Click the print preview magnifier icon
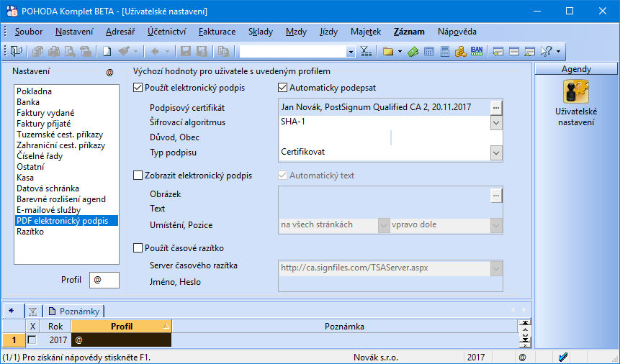Screen dimensions: 620x364 [70, 51]
